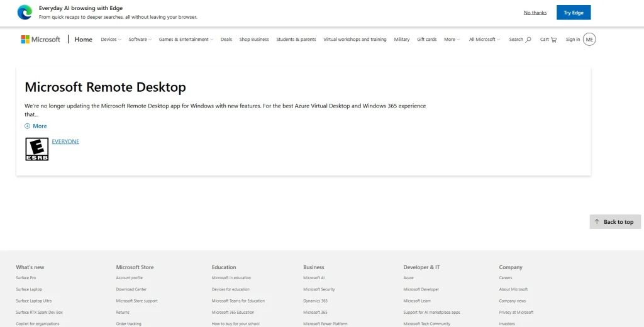This screenshot has height=327, width=644.
Task: Click the Microsoft logo
Action: (40, 40)
